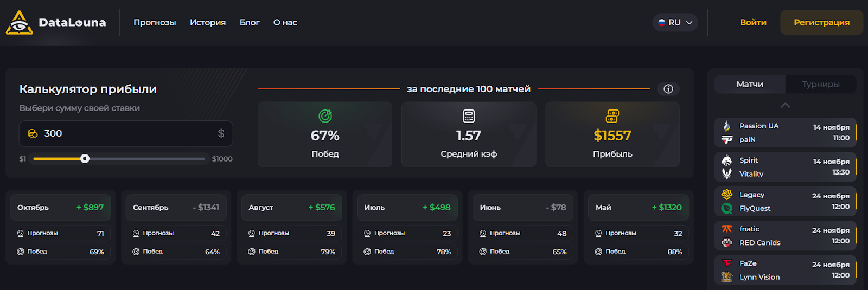Click the up chevron above the matches list
Screen dimensions: 868x290
pos(785,105)
